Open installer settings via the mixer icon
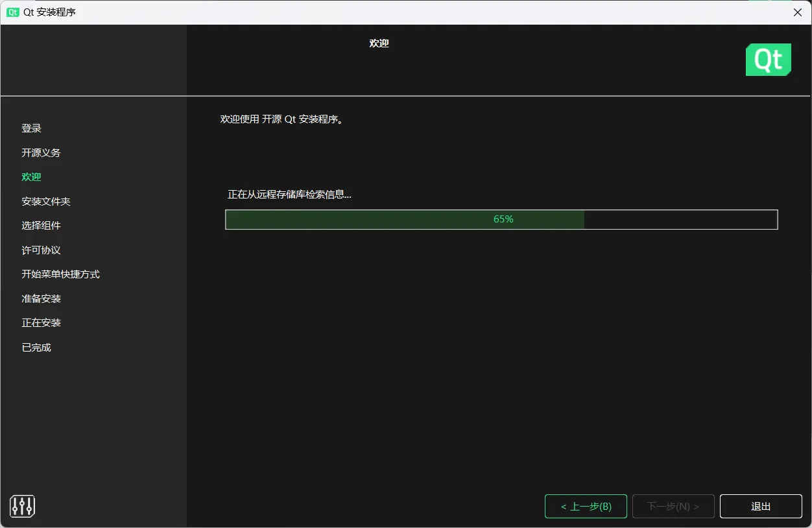Viewport: 812px width, 528px height. [x=22, y=506]
